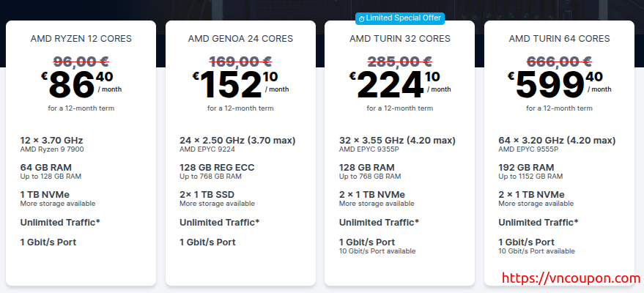Screen dimensions: 644x293
Task: Click the clock icon in the special offer badge
Action: click(360, 18)
